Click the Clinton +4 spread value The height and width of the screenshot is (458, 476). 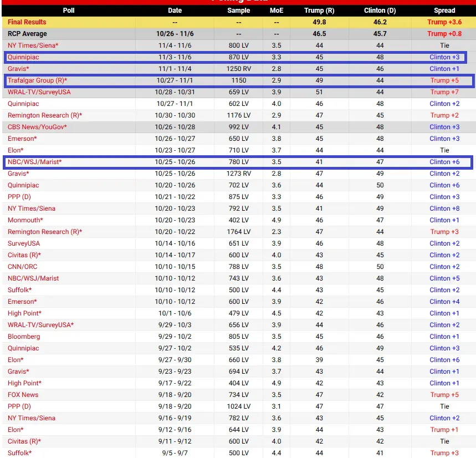(444, 302)
